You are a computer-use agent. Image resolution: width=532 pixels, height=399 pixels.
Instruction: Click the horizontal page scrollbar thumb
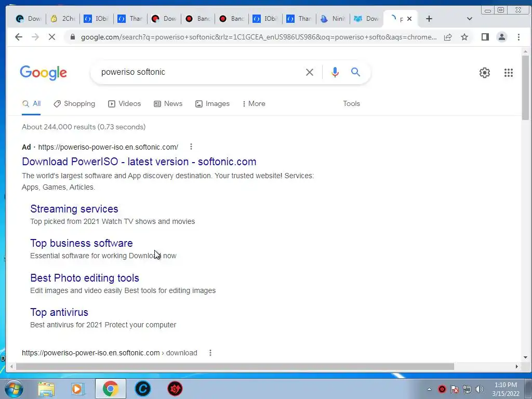coord(235,366)
